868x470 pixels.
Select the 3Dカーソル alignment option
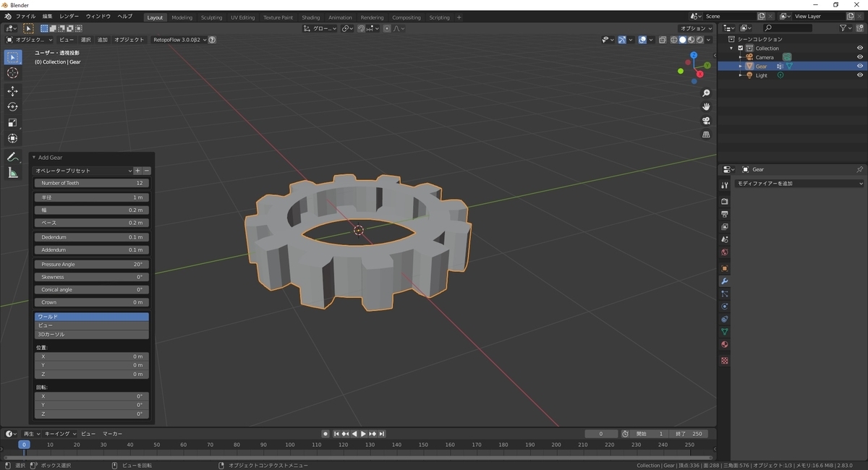point(92,334)
